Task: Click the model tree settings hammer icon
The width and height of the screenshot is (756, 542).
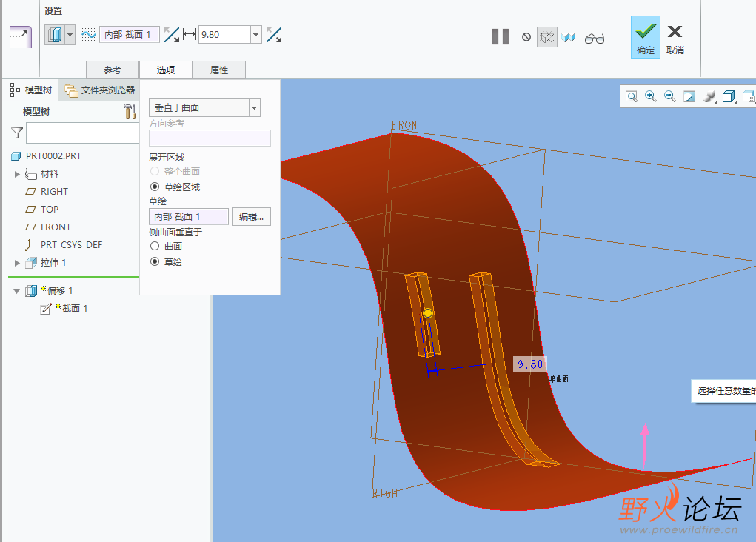Action: (130, 111)
